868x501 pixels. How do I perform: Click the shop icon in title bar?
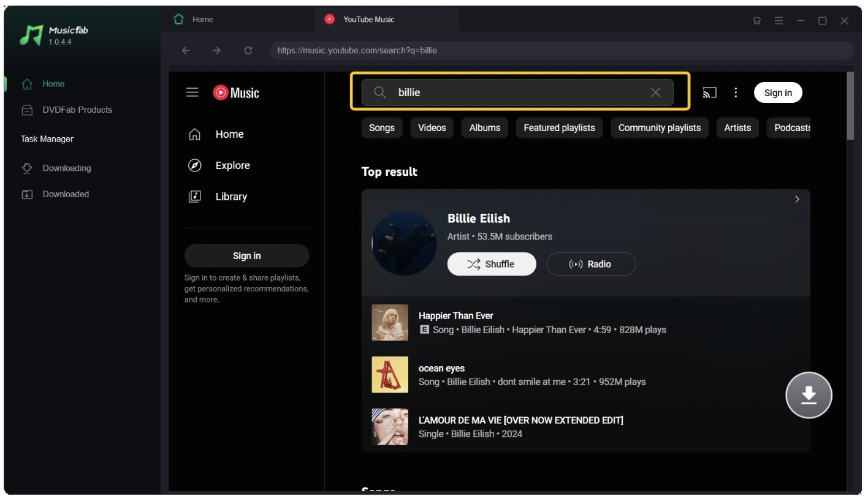click(x=757, y=21)
